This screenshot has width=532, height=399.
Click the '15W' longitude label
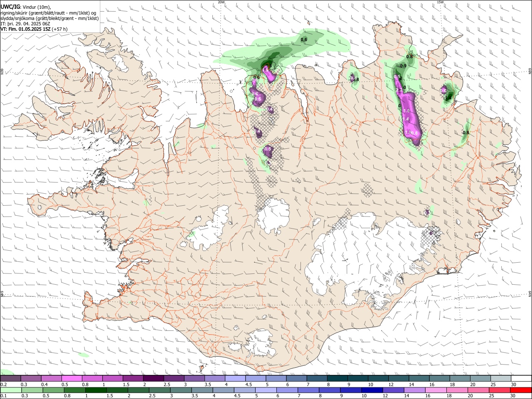coord(440,2)
